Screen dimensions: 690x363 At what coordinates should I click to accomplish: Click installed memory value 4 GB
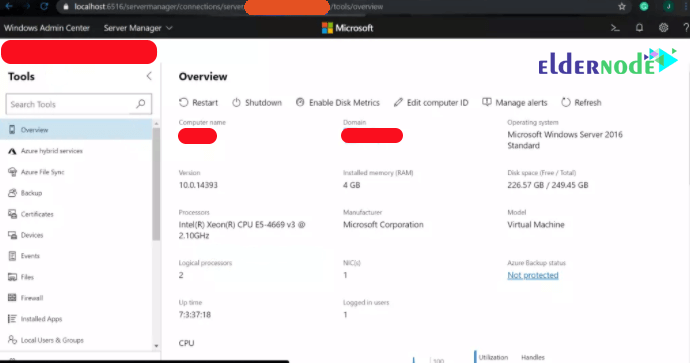point(352,185)
